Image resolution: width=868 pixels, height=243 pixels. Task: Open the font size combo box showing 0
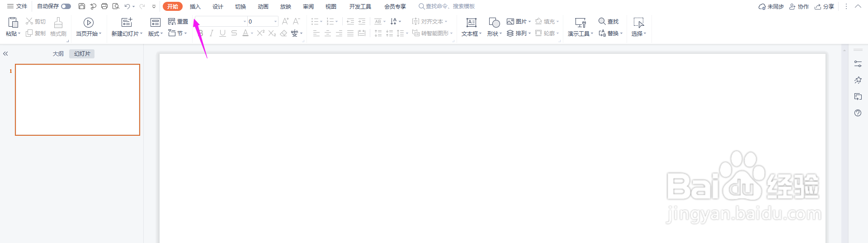[263, 21]
